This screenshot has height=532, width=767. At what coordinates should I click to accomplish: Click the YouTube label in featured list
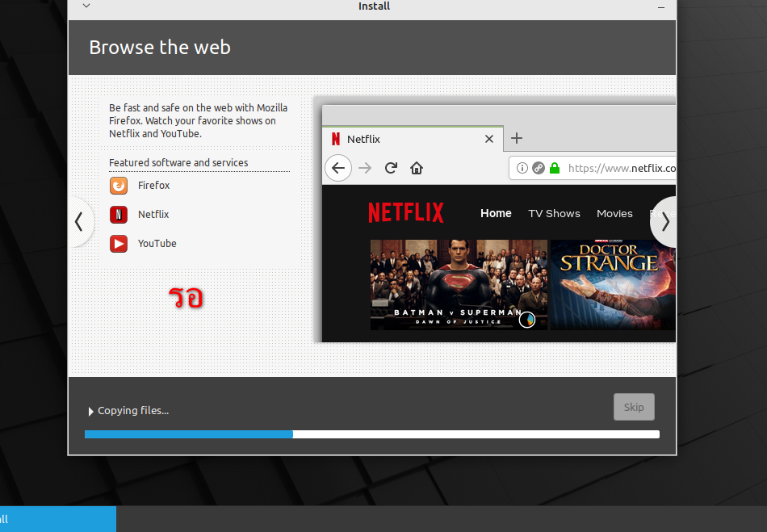coord(157,244)
